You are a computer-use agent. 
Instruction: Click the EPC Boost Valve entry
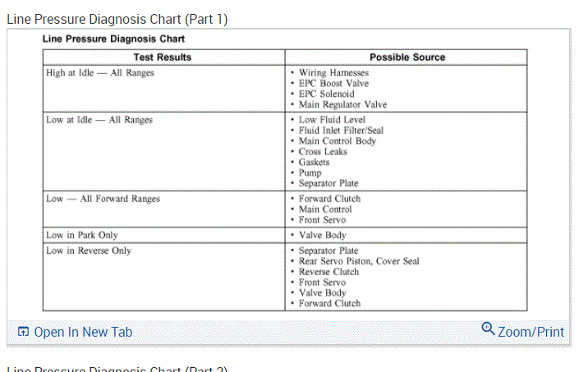pos(333,84)
